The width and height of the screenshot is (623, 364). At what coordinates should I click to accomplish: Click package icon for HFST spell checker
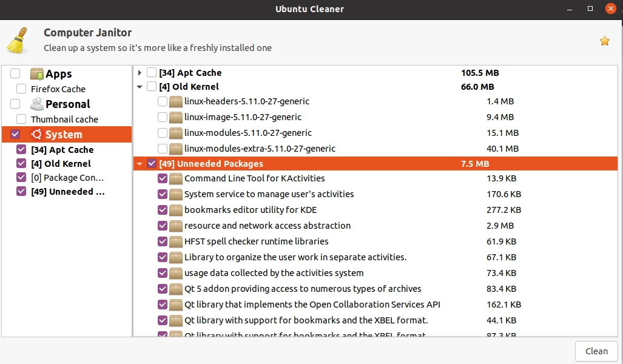click(x=176, y=241)
